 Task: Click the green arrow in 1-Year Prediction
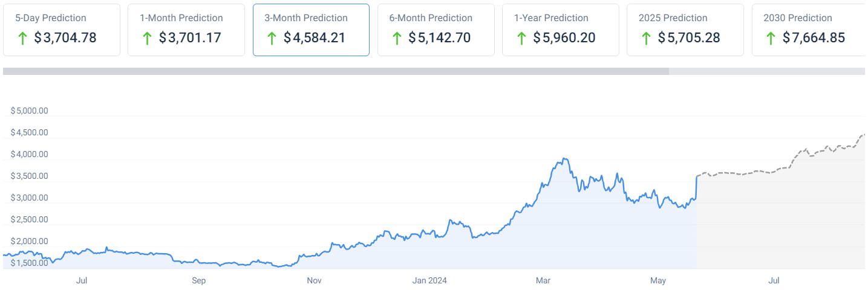pos(521,38)
